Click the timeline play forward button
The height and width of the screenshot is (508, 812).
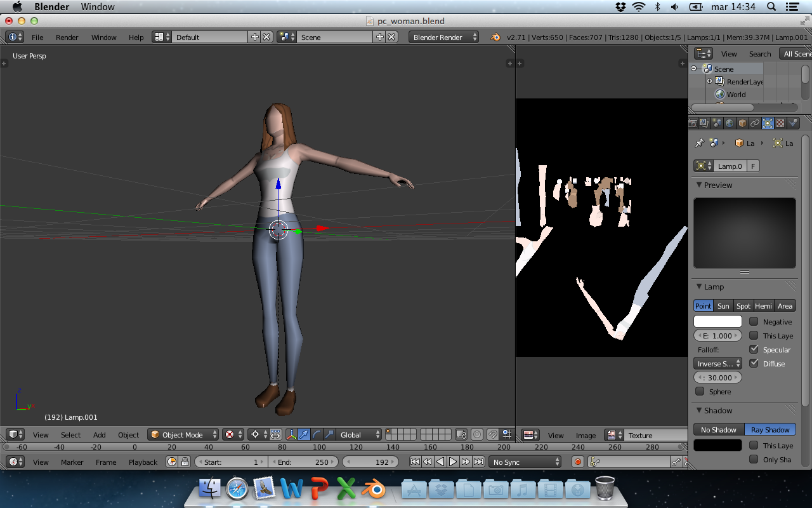pos(453,462)
